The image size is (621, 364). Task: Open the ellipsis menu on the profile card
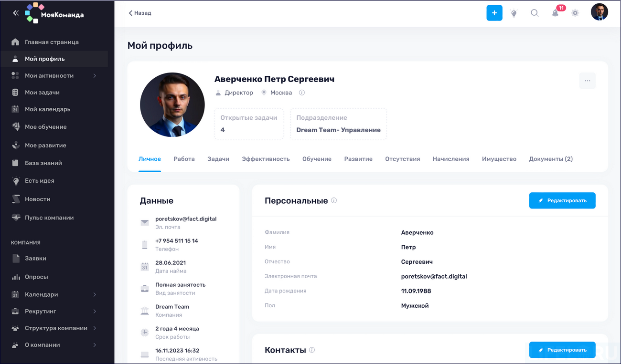click(x=587, y=81)
